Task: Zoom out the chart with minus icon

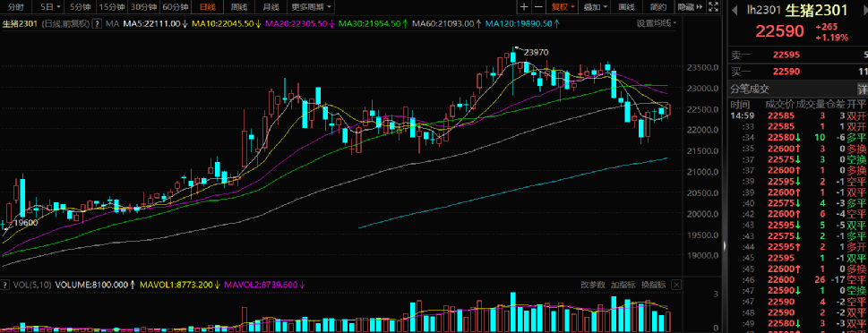Action: click(538, 7)
